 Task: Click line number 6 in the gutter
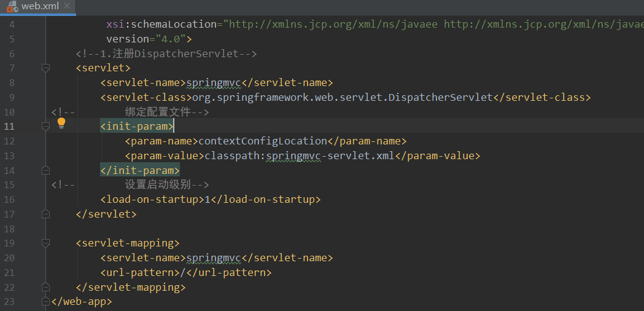(11, 54)
